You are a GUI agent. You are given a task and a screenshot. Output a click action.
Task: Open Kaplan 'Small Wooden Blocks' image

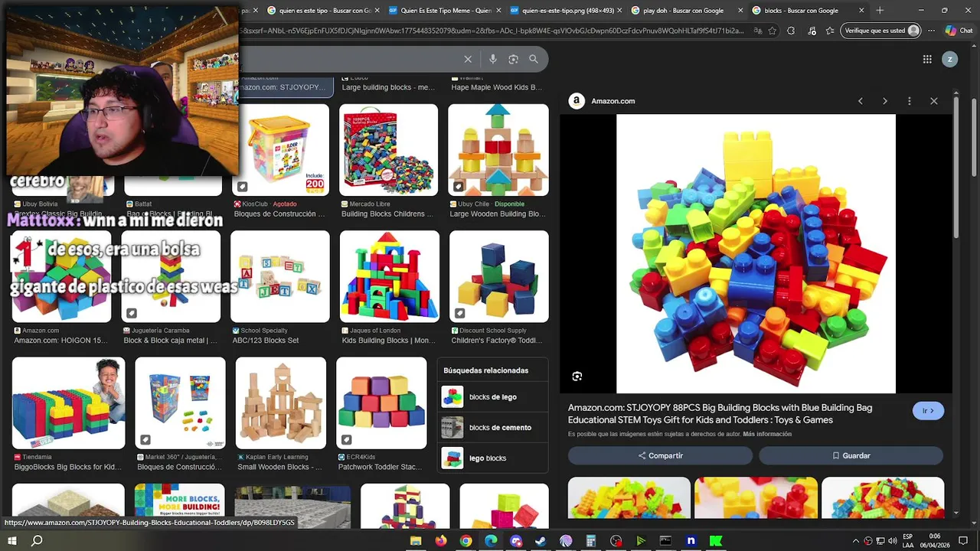[x=281, y=403]
